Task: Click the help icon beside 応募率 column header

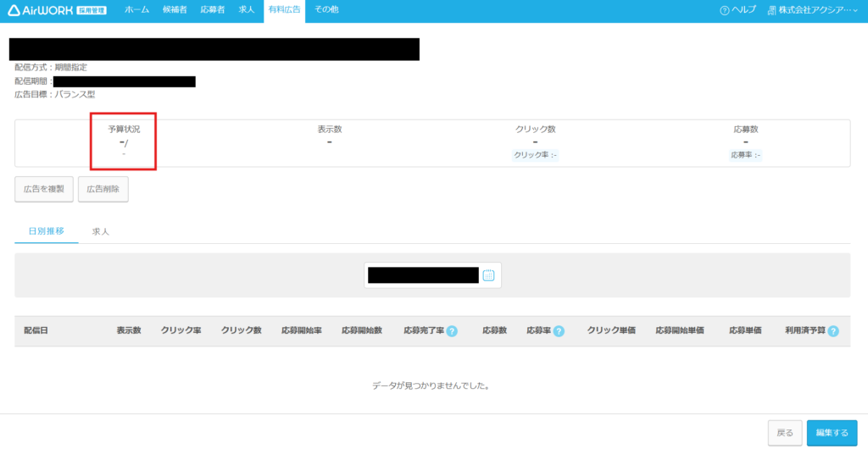Action: [x=559, y=330]
